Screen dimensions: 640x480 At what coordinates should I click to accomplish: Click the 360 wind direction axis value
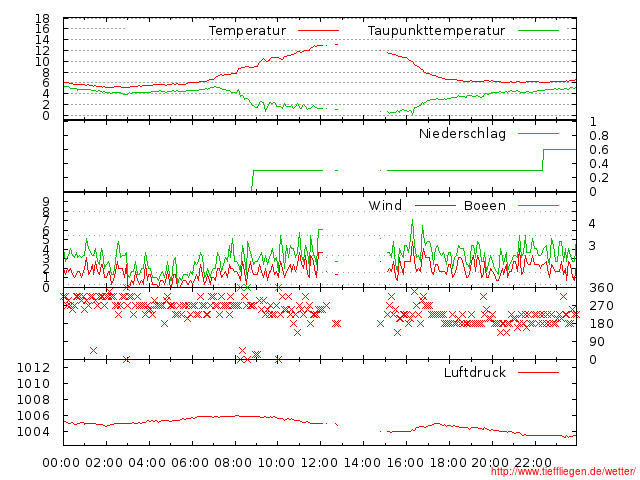coord(601,288)
